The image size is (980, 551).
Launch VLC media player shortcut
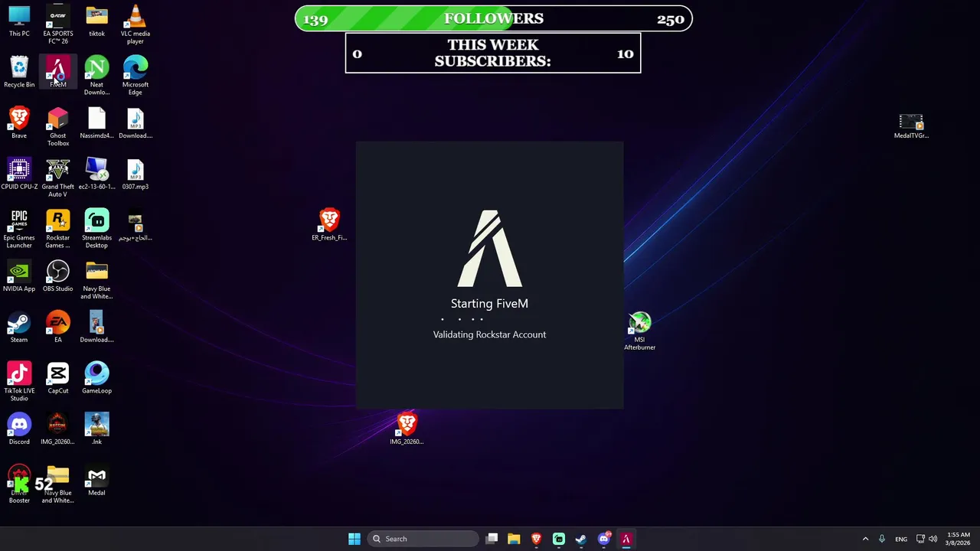(136, 24)
